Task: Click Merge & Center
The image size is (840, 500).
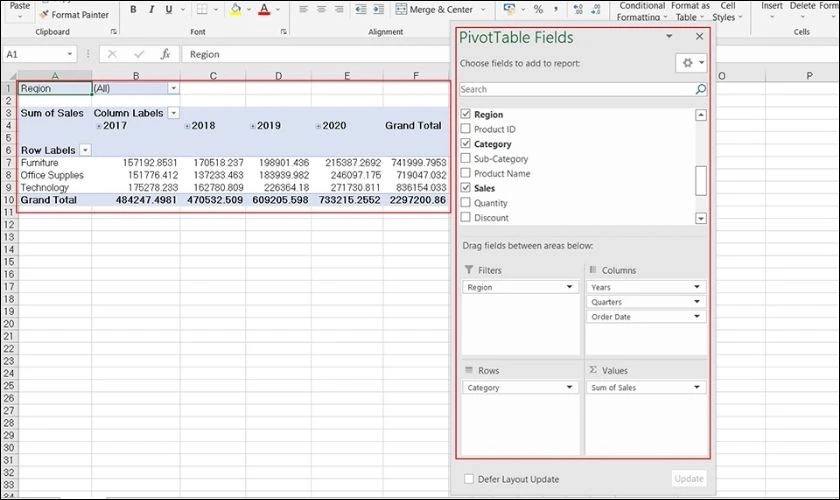Action: 434,9
